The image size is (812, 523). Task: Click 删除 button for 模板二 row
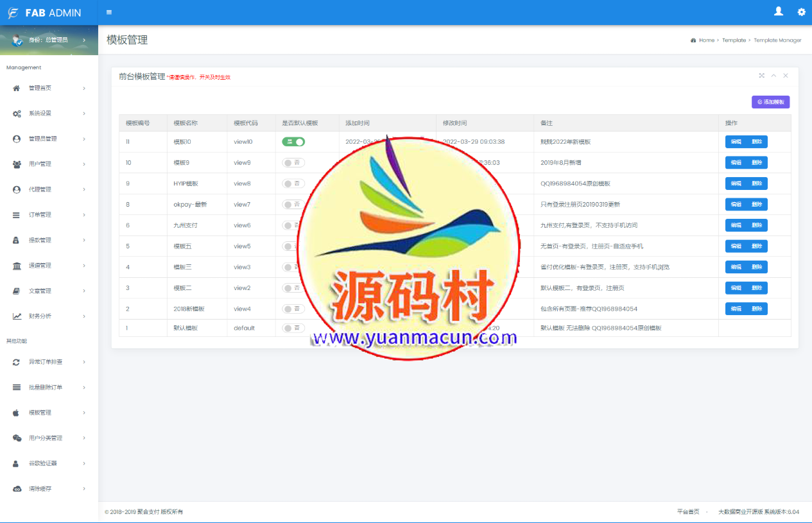pyautogui.click(x=757, y=288)
